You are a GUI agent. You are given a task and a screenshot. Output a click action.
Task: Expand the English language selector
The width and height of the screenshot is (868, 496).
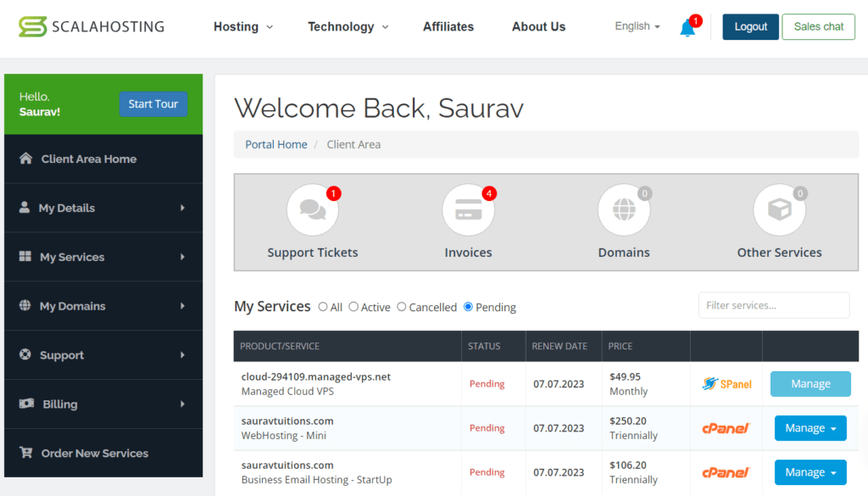tap(636, 26)
